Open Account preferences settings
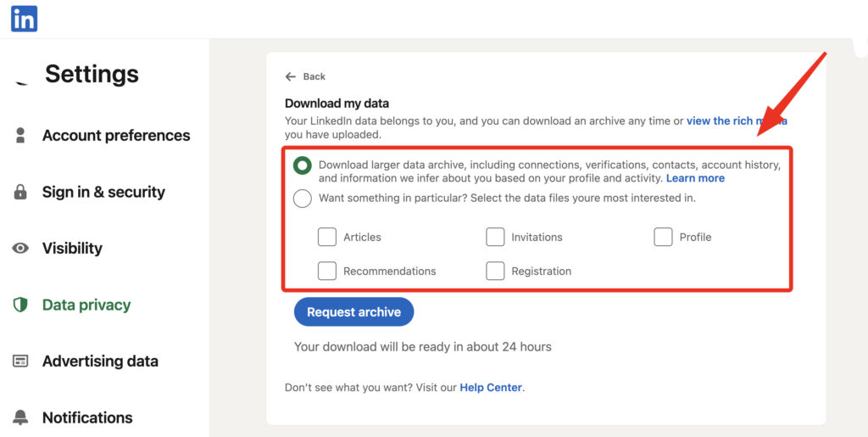The image size is (868, 437). point(116,135)
